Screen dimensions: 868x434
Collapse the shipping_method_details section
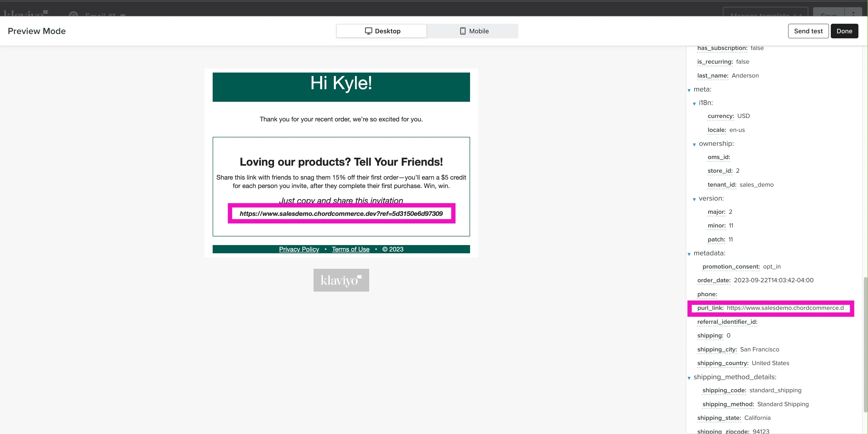689,378
